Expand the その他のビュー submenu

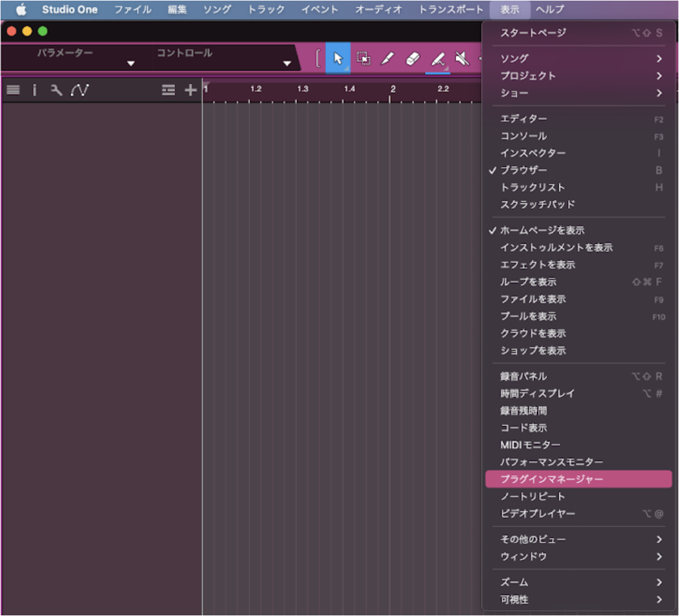coord(578,539)
